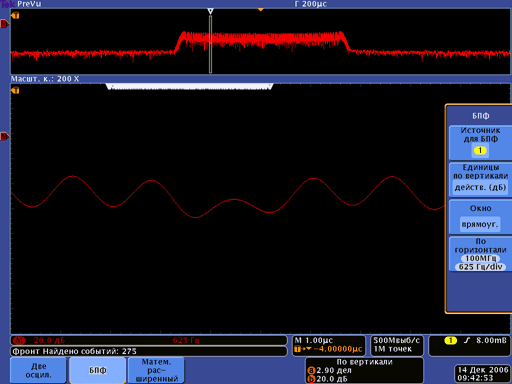
Task: Open the Матем. расширенный menu button
Action: click(156, 370)
